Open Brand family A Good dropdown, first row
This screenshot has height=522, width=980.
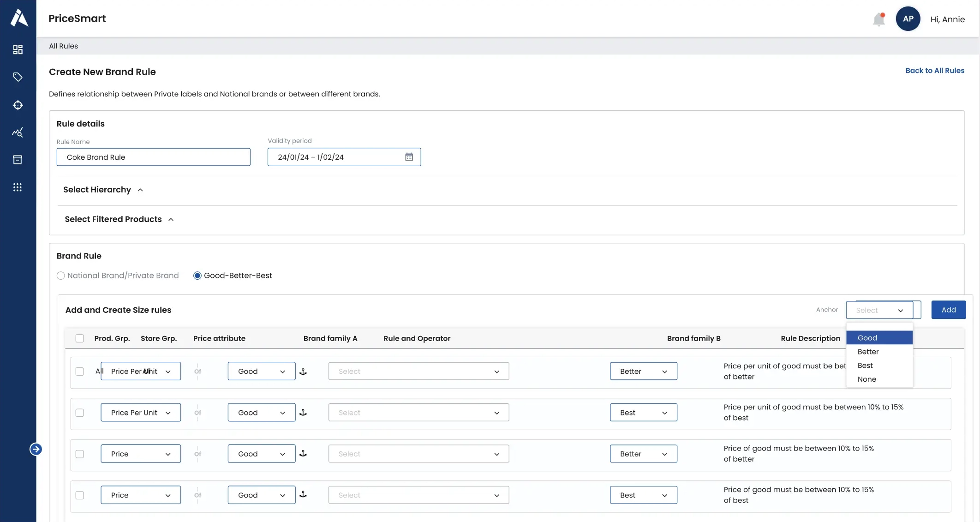tap(262, 371)
